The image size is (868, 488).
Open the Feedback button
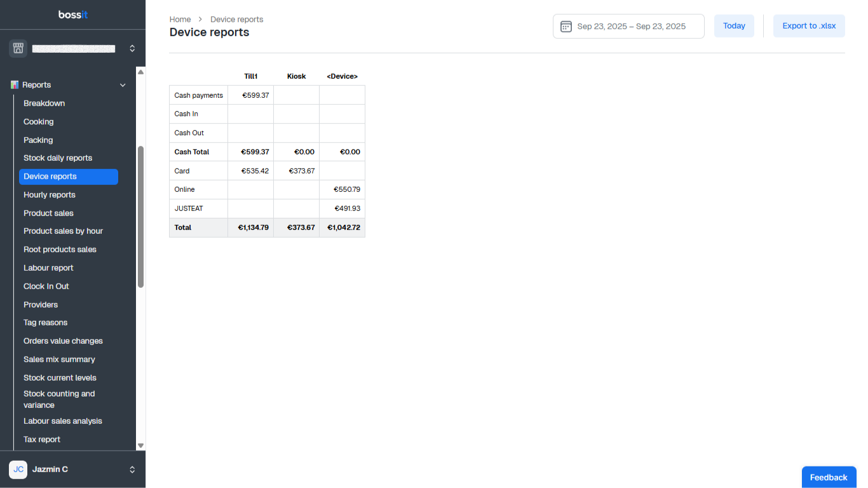point(828,477)
